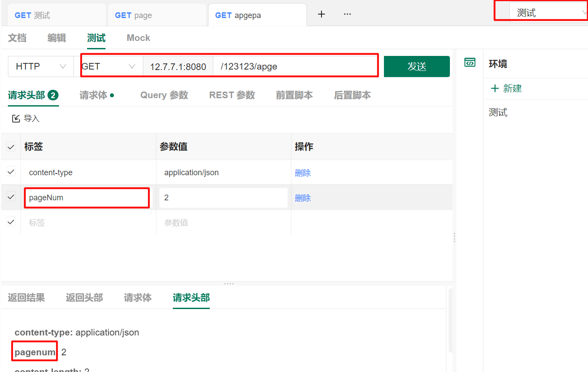Open the 文档 tab

point(17,38)
